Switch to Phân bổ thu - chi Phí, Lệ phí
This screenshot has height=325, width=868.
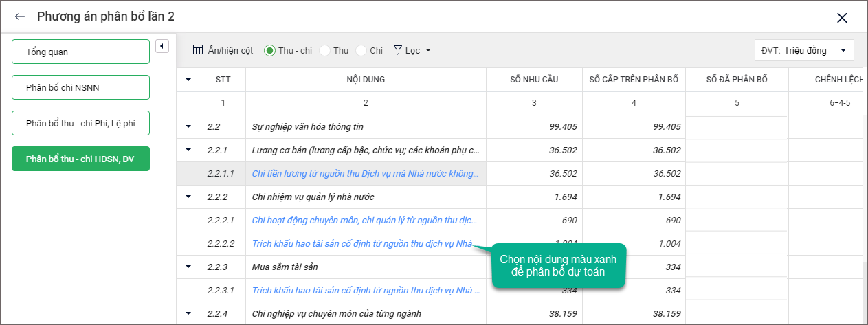point(80,123)
